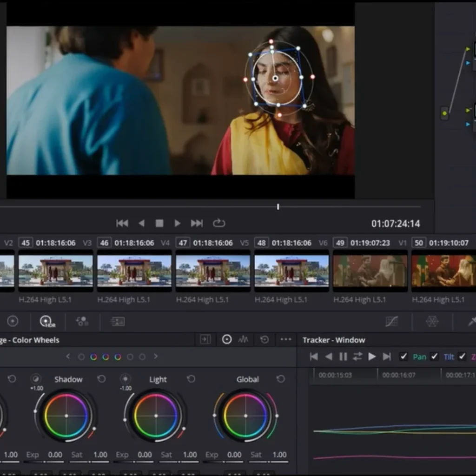Select the Color Warper tool

432,321
